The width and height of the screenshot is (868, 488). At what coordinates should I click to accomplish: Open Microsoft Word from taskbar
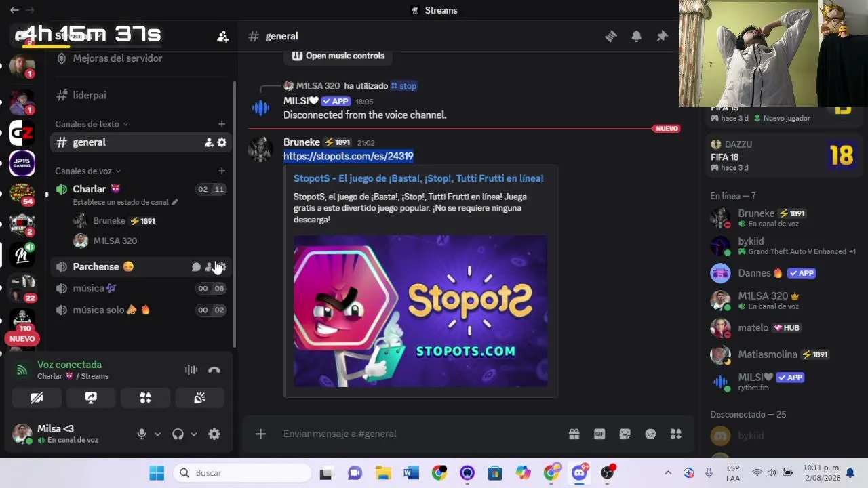tap(411, 473)
